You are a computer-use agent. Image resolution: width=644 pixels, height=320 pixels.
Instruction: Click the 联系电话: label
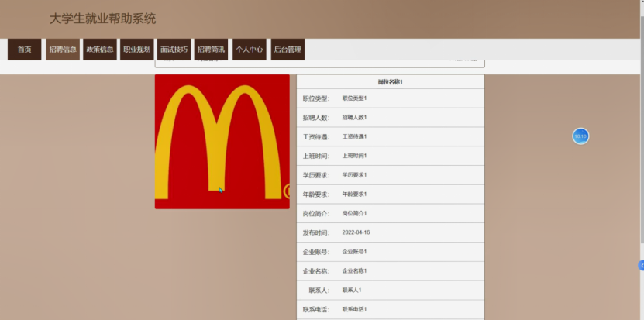(x=316, y=309)
